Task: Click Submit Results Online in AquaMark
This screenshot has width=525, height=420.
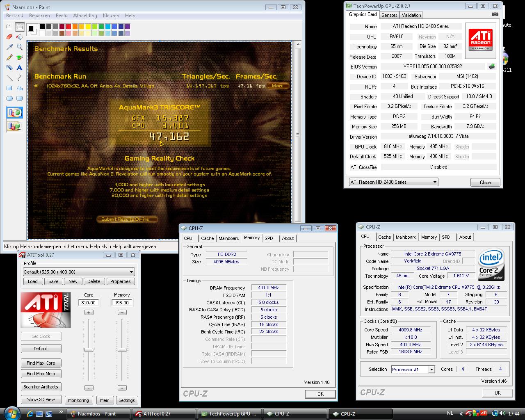Action: pos(126,219)
